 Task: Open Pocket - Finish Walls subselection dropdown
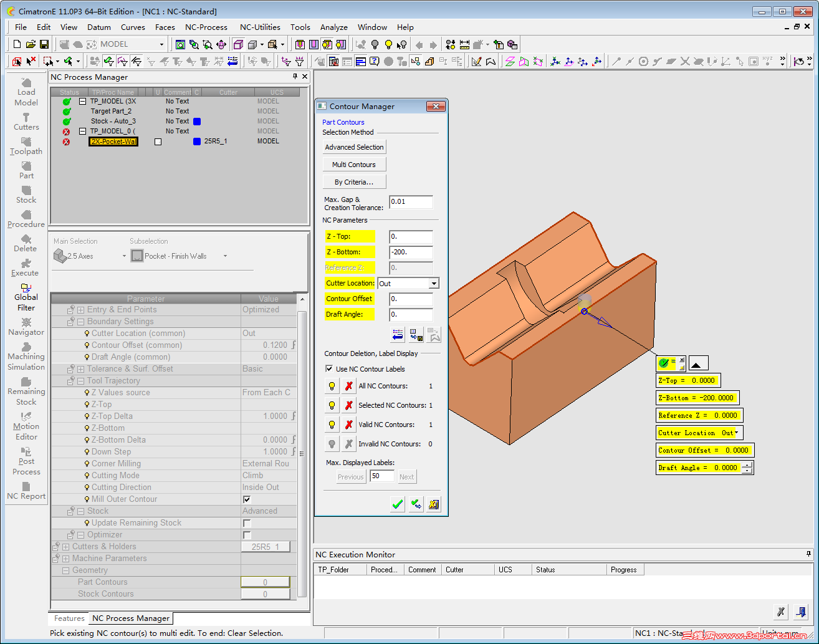[x=225, y=256]
